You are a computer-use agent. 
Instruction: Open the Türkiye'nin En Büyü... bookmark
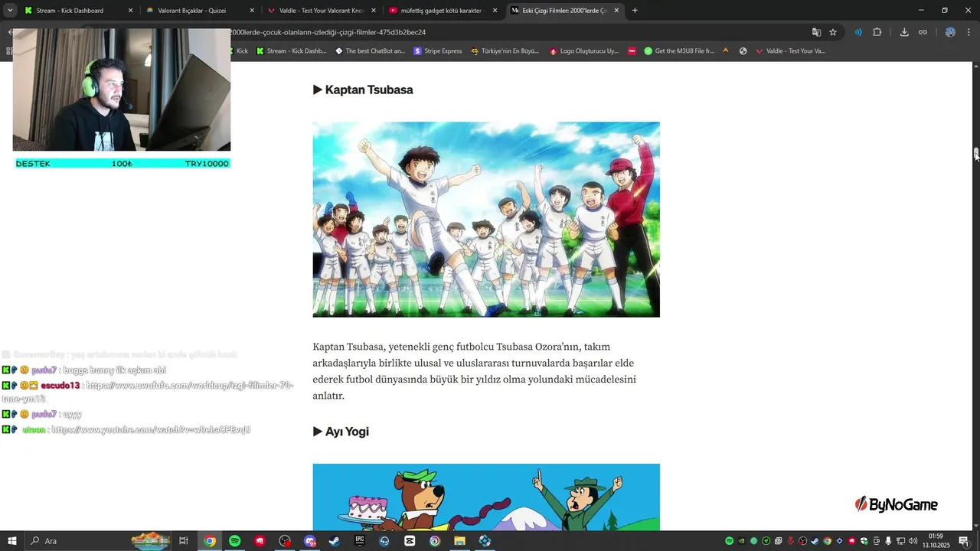[x=505, y=51]
